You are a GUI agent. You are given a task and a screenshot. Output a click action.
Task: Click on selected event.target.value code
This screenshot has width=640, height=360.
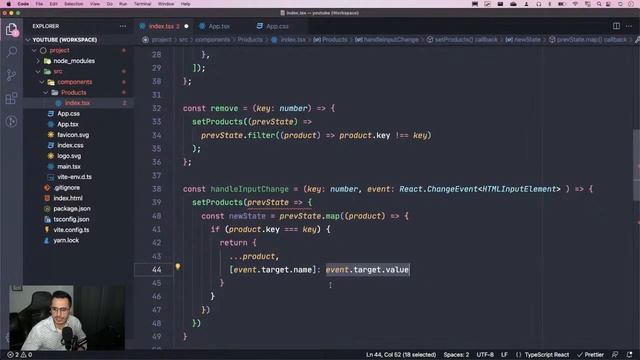point(367,270)
